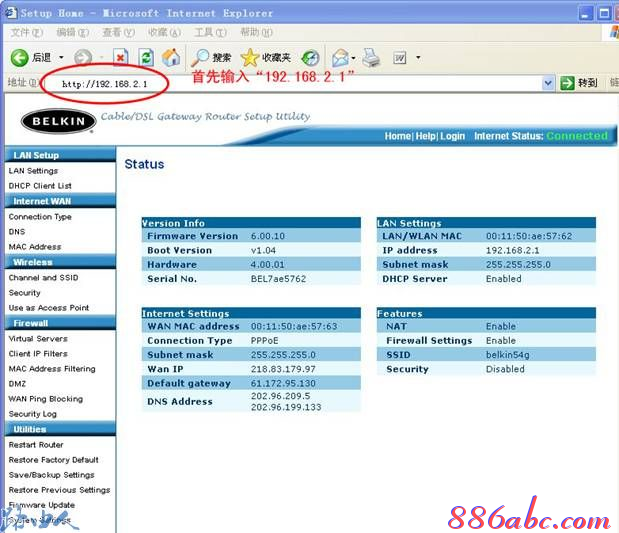Image resolution: width=619 pixels, height=533 pixels.
Task: Refresh the page with the Refresh icon
Action: tap(146, 58)
